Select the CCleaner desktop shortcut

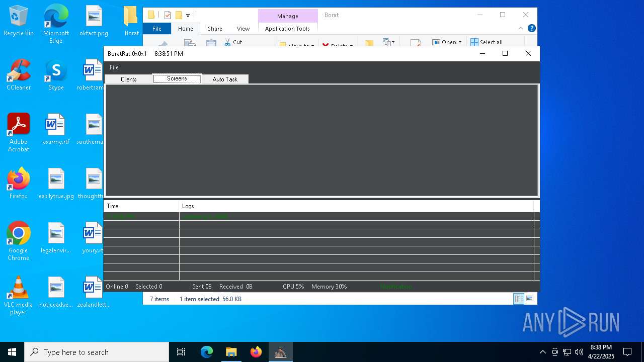coord(19,75)
